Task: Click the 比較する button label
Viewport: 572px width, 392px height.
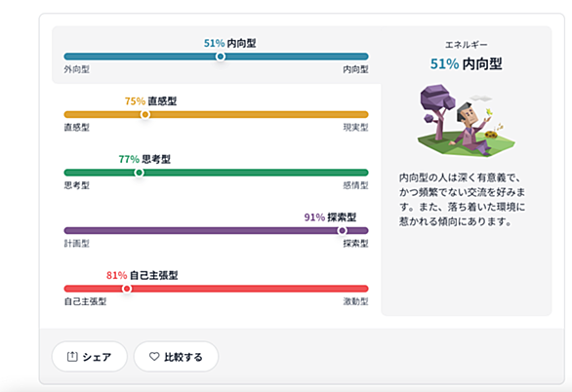Action: click(184, 357)
